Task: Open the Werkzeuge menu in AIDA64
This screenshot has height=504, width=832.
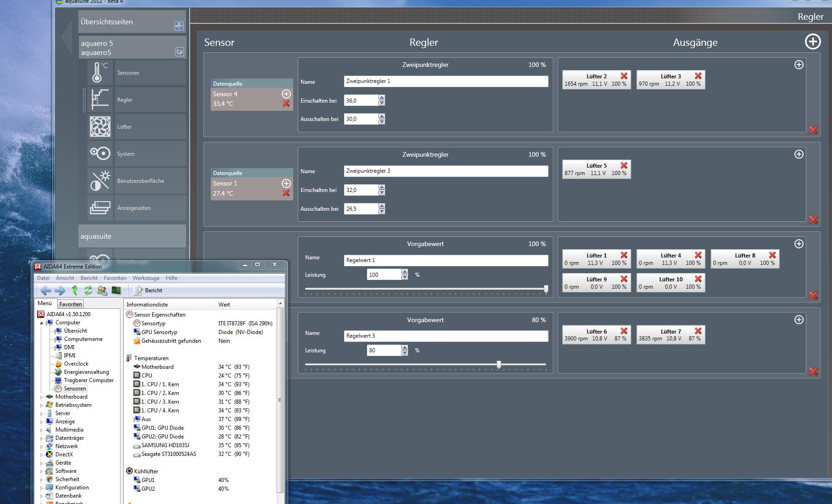Action: [146, 278]
